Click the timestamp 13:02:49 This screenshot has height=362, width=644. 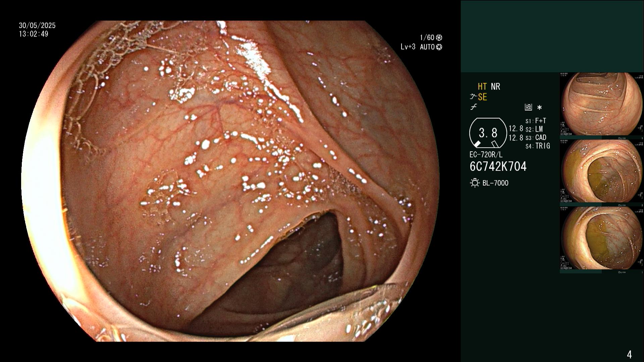pos(34,34)
